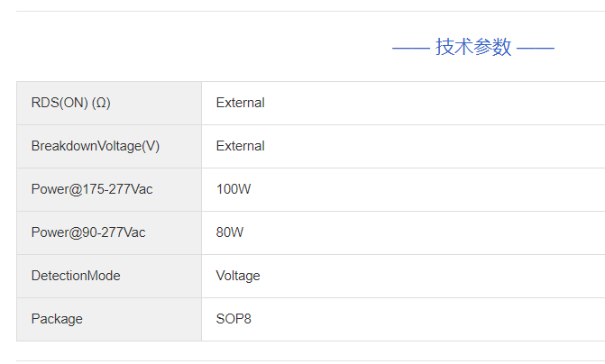Click the External value for RDS(ON)
Viewport: 605px width, 364px height.
(x=240, y=103)
